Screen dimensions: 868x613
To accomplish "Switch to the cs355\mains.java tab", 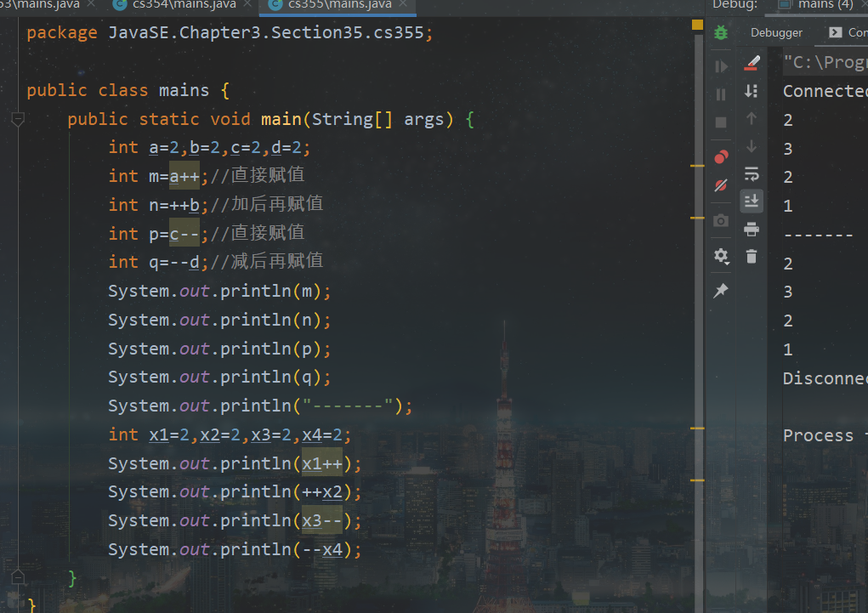I will click(x=339, y=4).
